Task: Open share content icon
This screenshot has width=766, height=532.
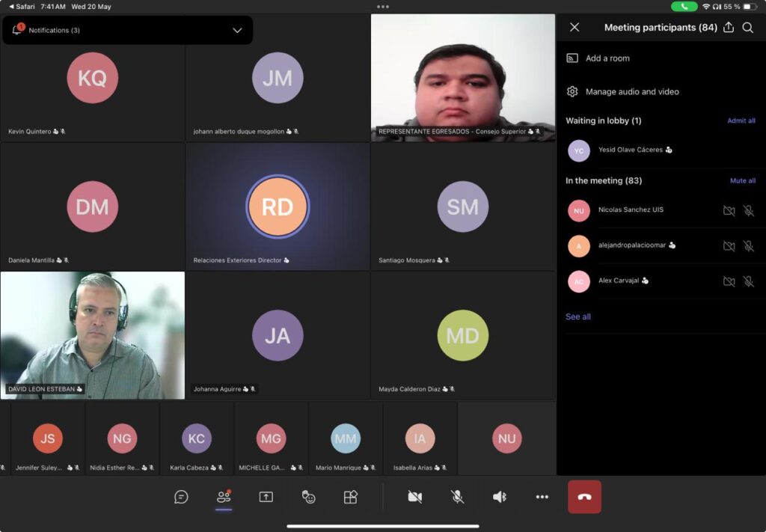Action: click(266, 497)
